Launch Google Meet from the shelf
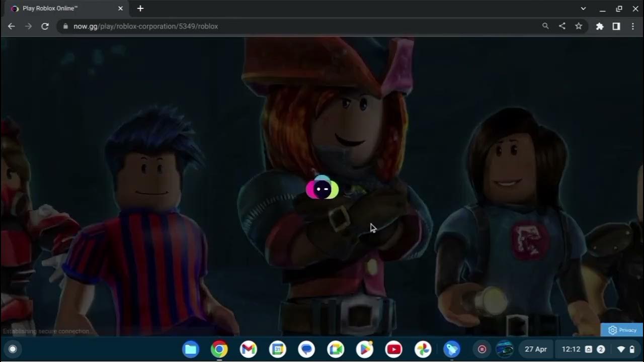The width and height of the screenshot is (644, 362). pyautogui.click(x=336, y=349)
